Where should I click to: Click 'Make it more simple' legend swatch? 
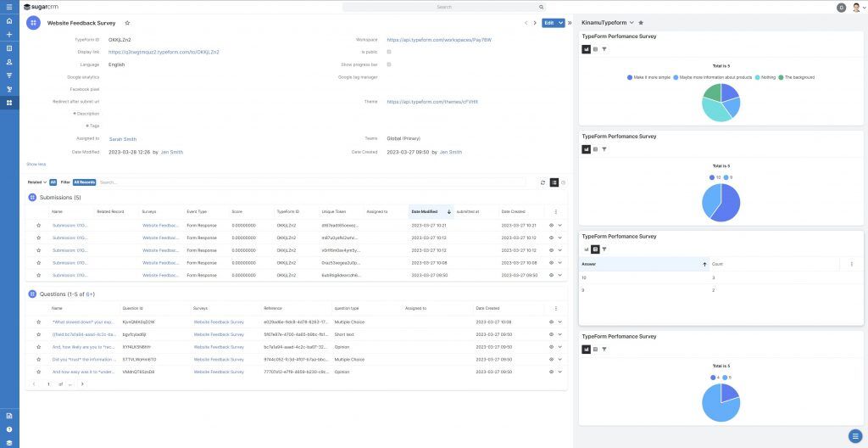[x=630, y=77]
